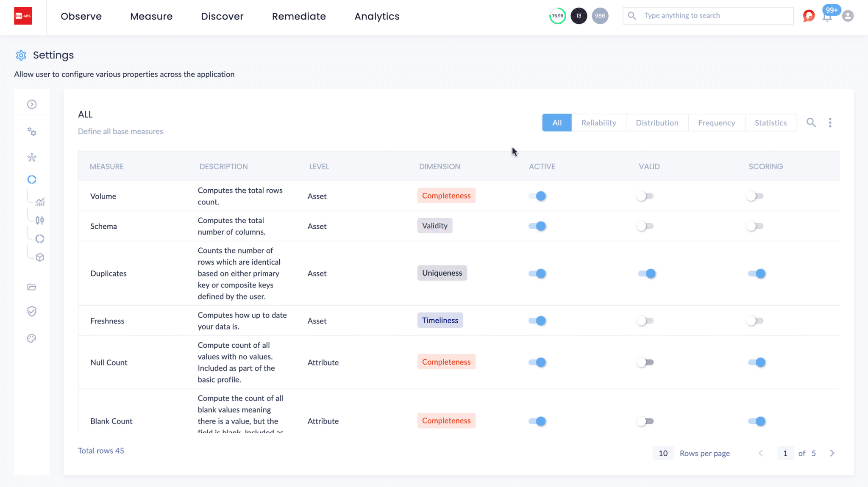The width and height of the screenshot is (868, 487).
Task: Click the notifications bell icon
Action: [x=827, y=17]
